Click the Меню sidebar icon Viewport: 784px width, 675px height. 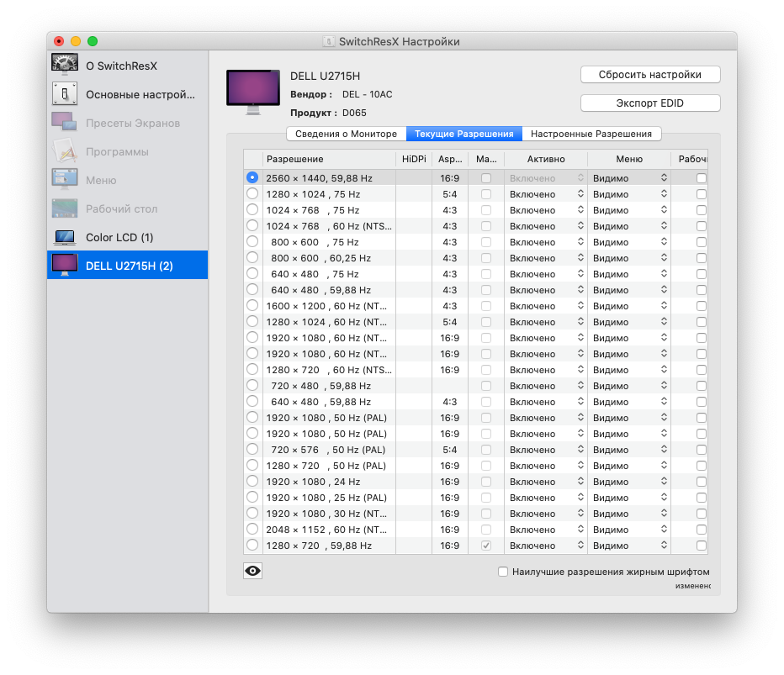tap(65, 179)
